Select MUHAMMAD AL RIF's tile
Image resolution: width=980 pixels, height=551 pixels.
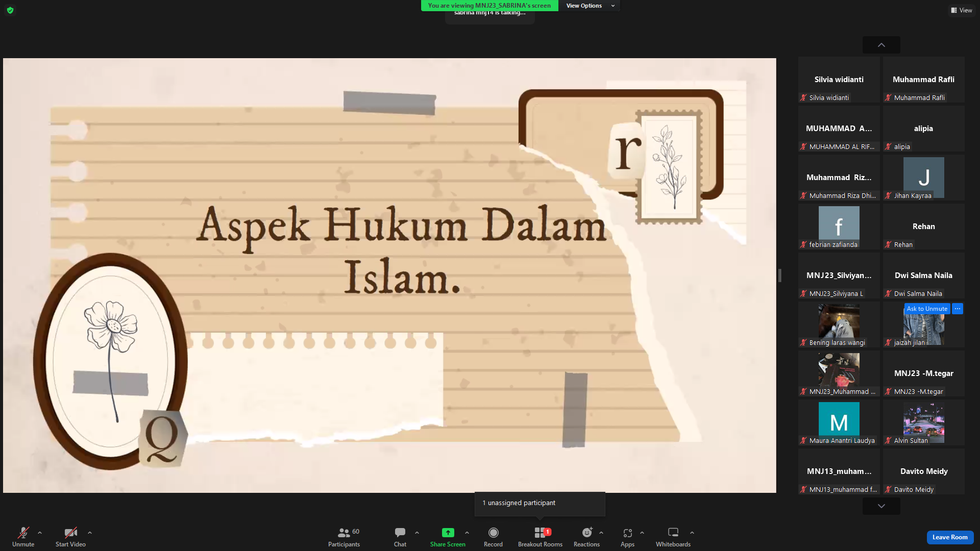839,129
